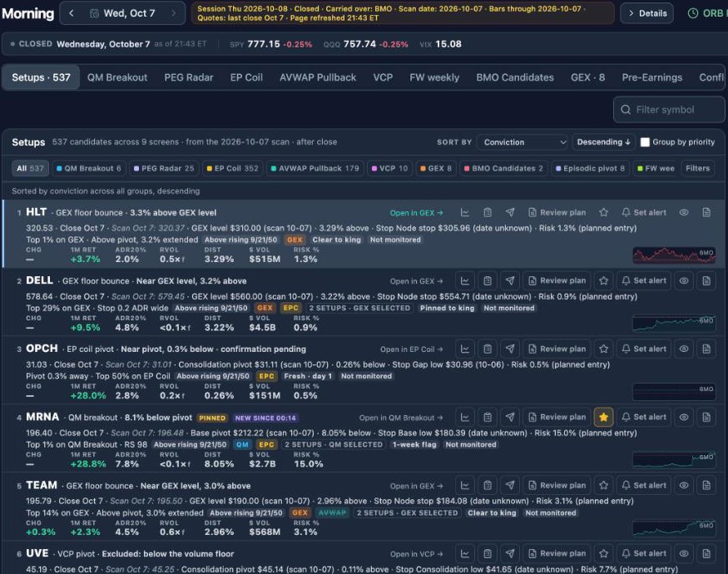Screen dimensions: 728x574
Task: Click Set alert for TEAM
Action: (644, 486)
